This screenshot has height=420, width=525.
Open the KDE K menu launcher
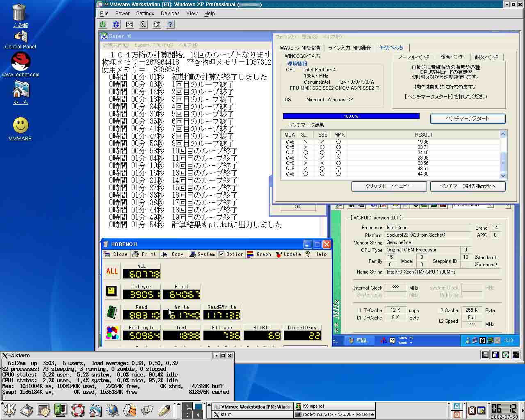click(x=9, y=409)
